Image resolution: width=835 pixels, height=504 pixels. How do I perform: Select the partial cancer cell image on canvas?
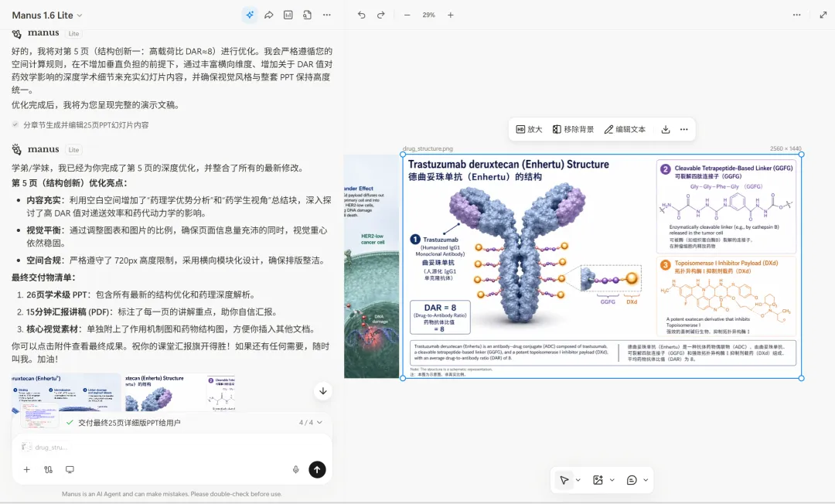pyautogui.click(x=371, y=266)
